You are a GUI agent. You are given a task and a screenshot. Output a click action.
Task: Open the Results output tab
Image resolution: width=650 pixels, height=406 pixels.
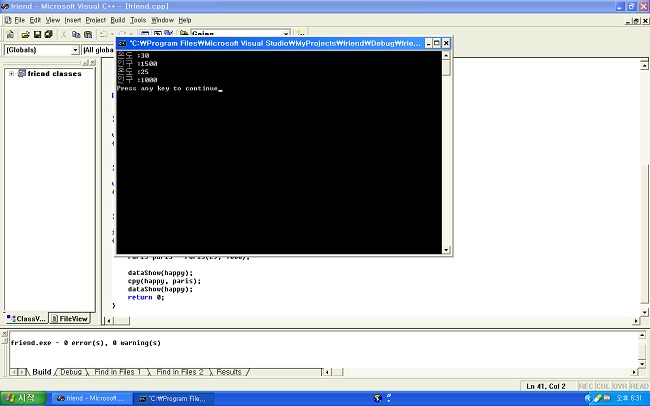229,372
